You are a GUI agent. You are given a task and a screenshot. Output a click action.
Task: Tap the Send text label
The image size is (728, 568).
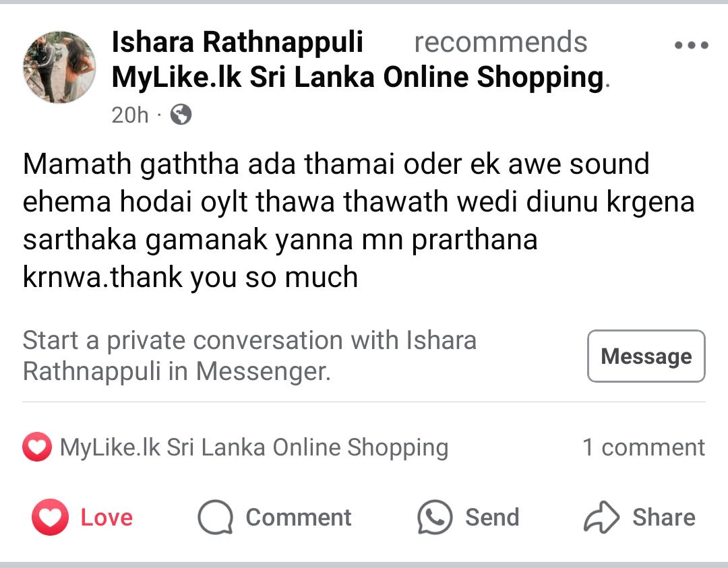[492, 517]
